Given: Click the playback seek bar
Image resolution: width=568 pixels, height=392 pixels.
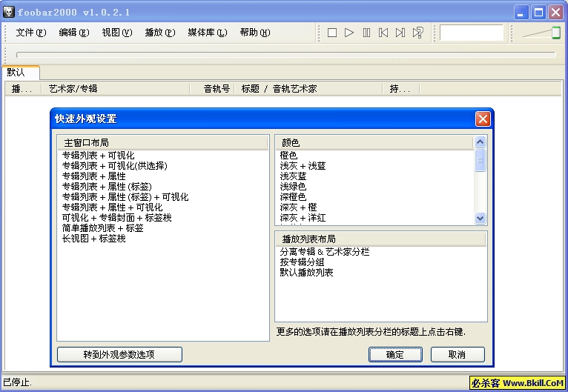Looking at the screenshot, I should pos(285,55).
